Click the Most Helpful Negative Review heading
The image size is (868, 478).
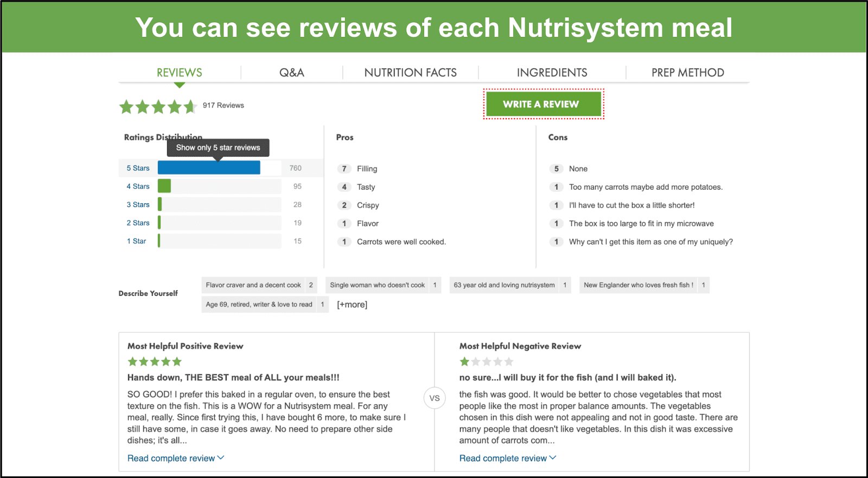tap(520, 346)
